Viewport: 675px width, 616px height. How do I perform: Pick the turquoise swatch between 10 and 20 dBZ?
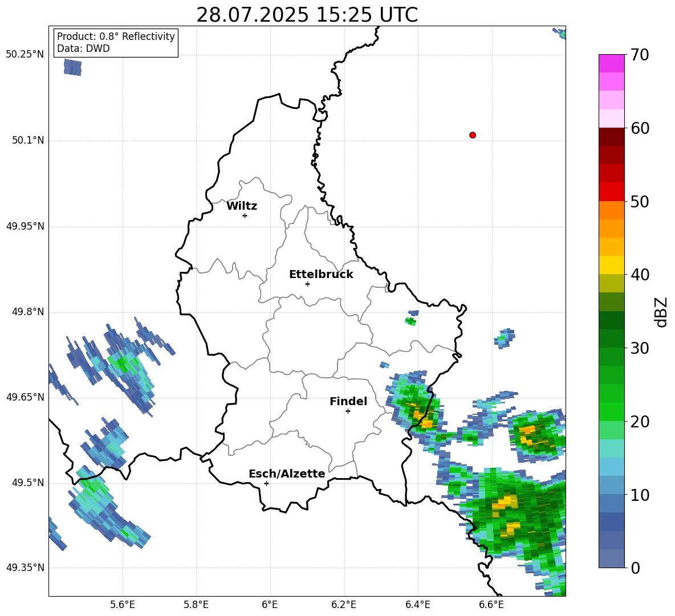tap(611, 448)
